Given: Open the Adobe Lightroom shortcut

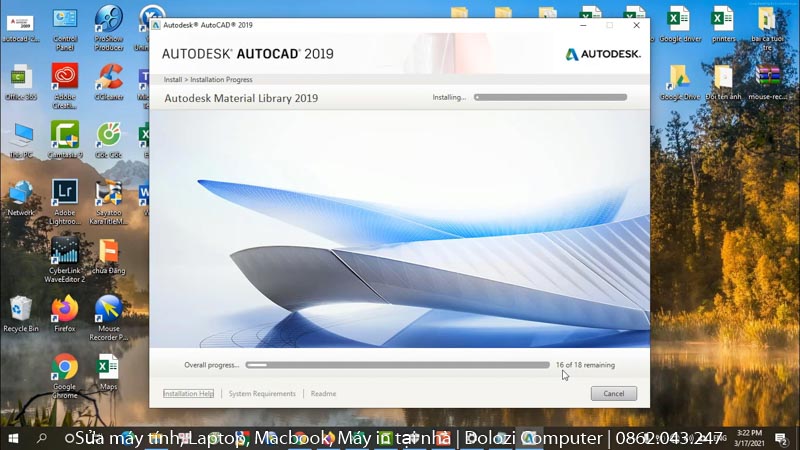Looking at the screenshot, I should pyautogui.click(x=64, y=191).
